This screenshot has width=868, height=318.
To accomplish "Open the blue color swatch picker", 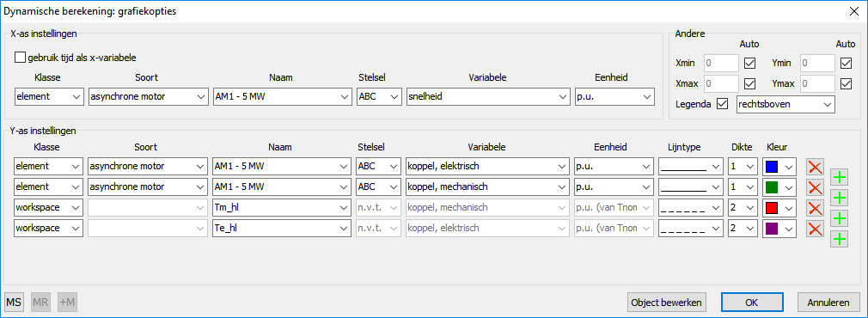I will 779,166.
